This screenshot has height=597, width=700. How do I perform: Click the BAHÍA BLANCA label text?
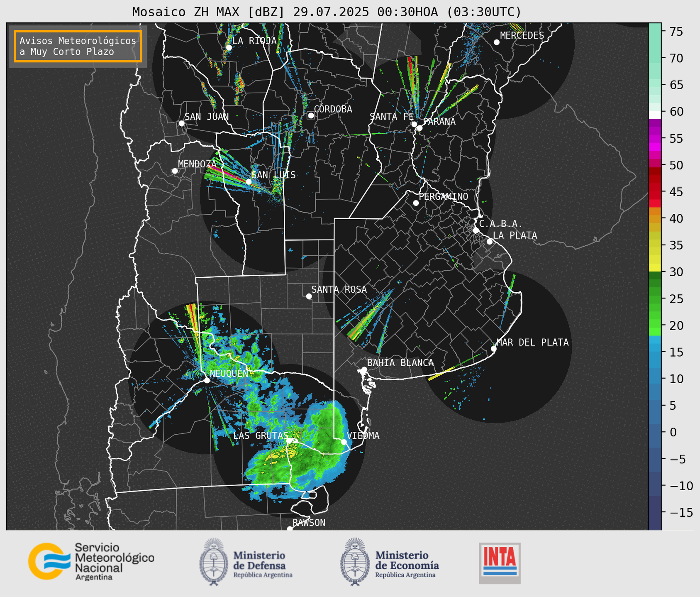pos(400,363)
